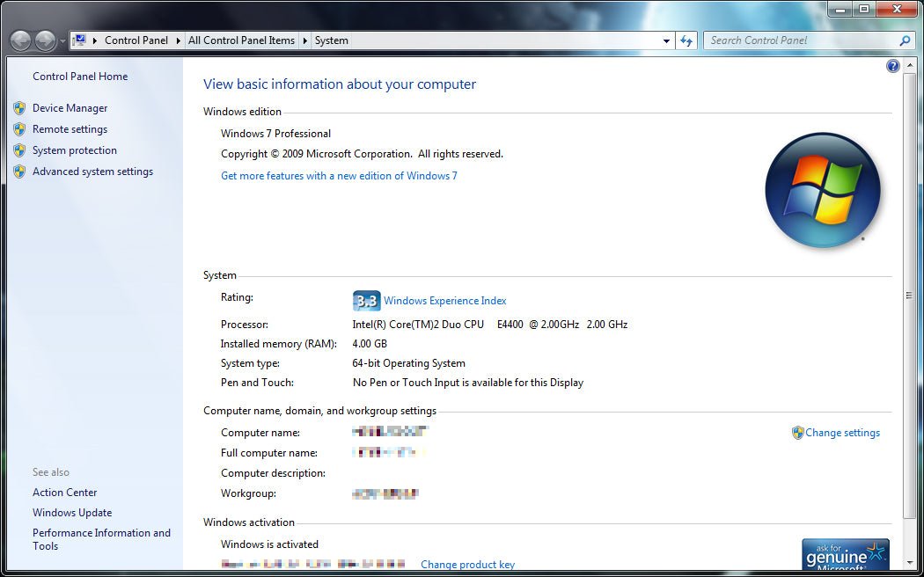Screen dimensions: 924x577
Task: Click the refresh arrow beside the address bar
Action: [686, 40]
